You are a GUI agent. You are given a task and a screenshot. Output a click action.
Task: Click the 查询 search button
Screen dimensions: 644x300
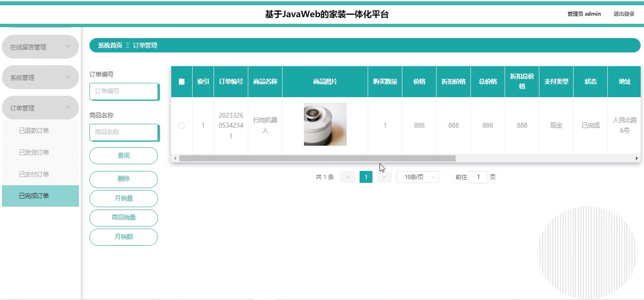click(123, 155)
